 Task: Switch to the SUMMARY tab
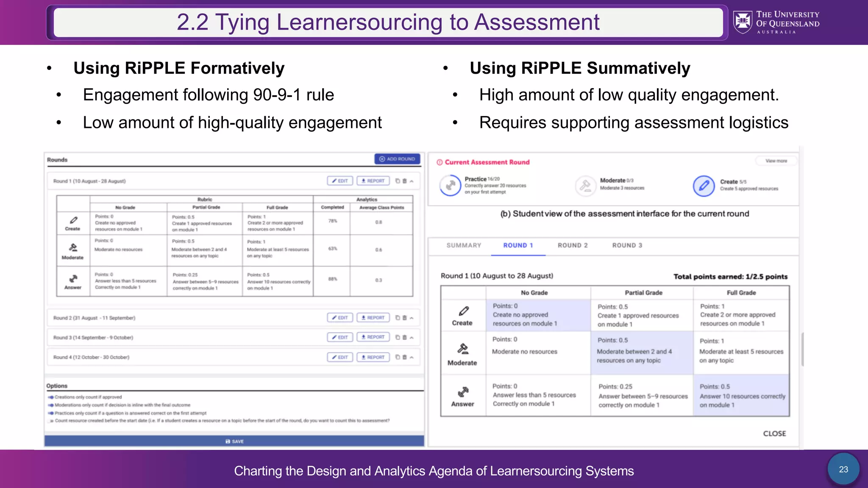coord(464,245)
